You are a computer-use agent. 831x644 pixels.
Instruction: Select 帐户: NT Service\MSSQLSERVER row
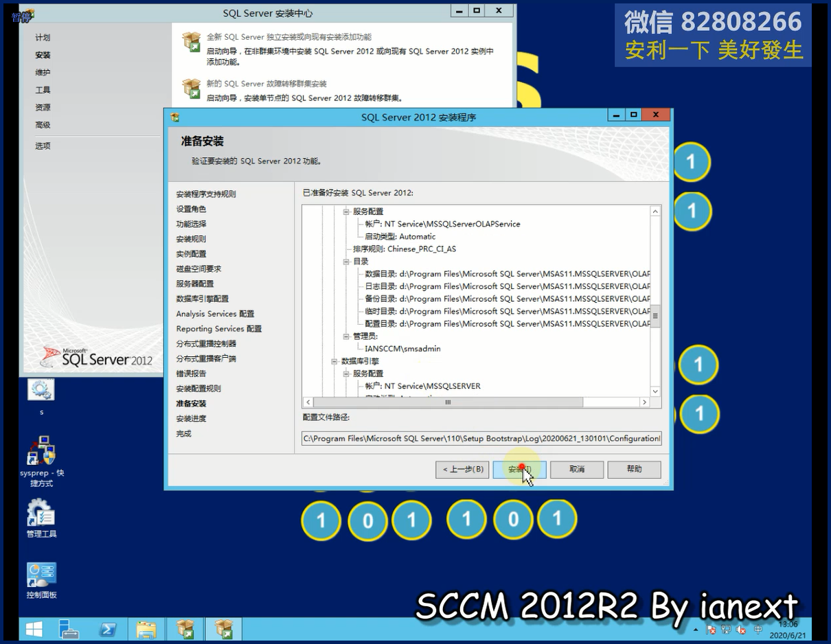(422, 386)
